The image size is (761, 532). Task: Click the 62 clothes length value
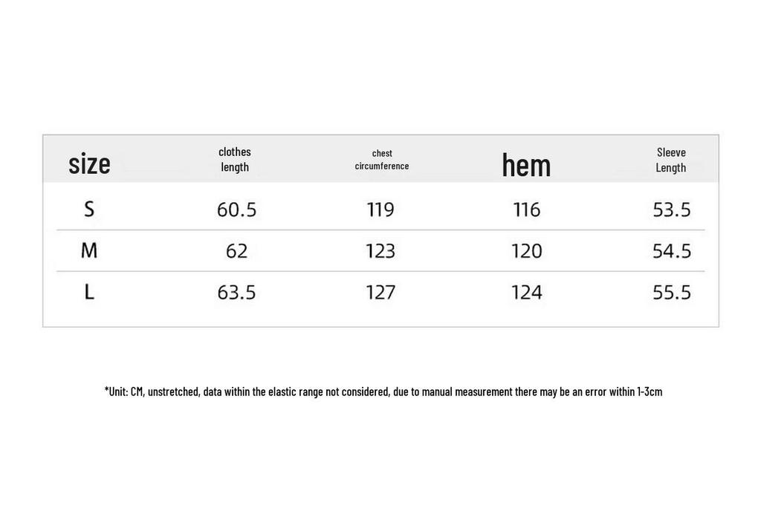tap(237, 251)
